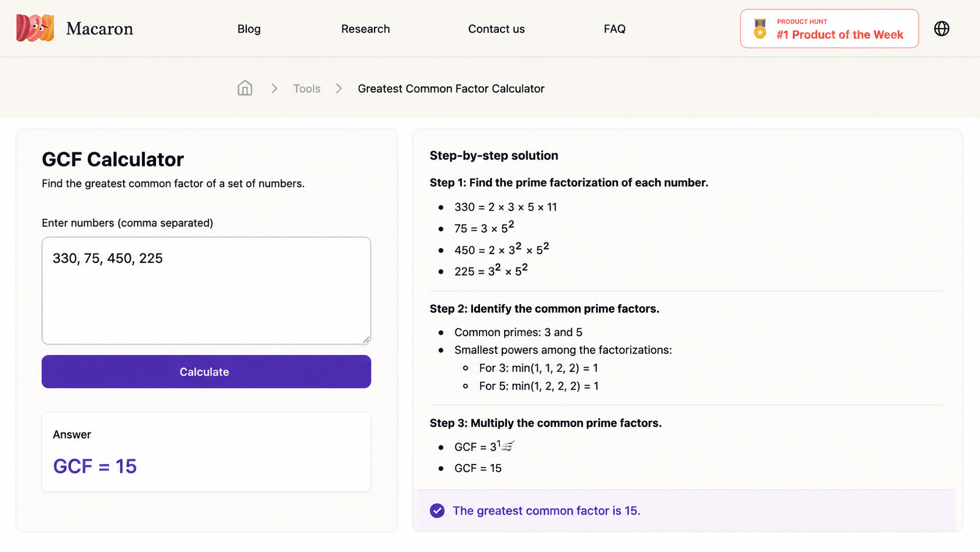Click the GCF Calculator heading

(113, 159)
